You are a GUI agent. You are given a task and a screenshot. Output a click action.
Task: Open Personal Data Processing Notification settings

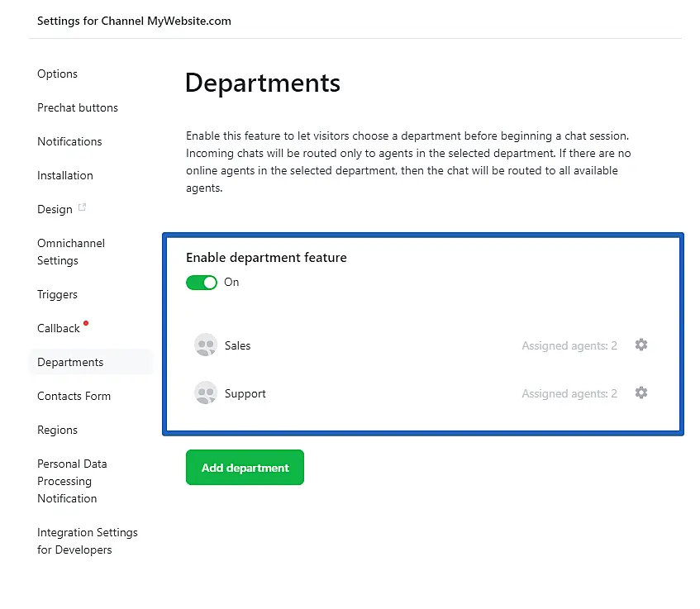[x=72, y=481]
